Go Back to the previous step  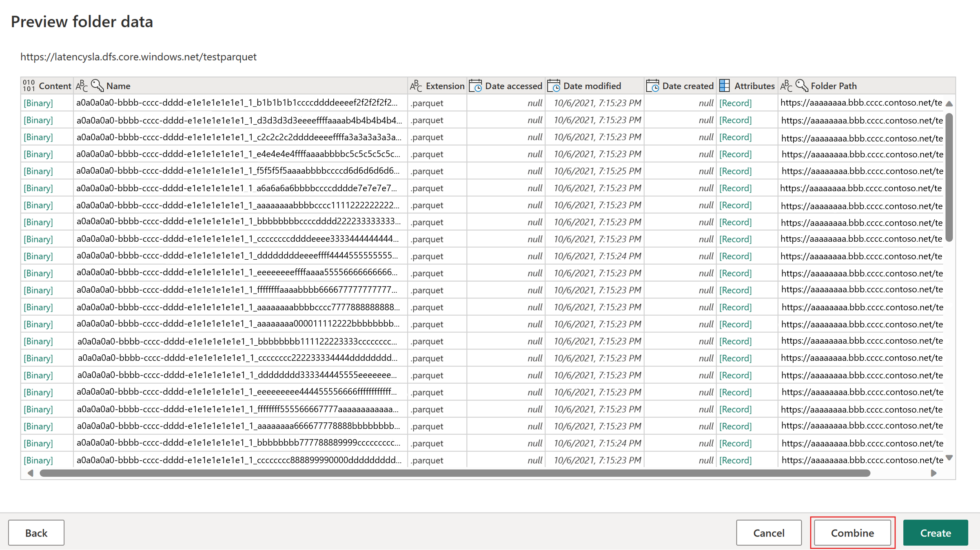pos(36,532)
